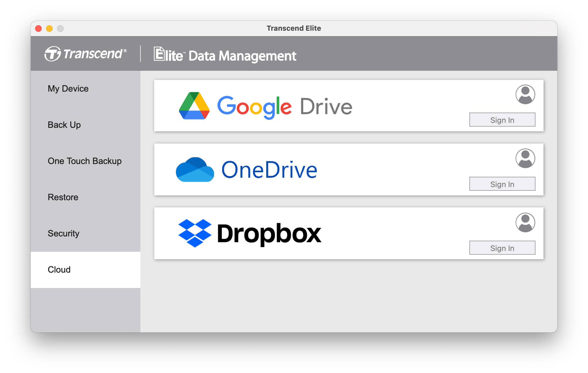
Task: Open the Security section
Action: 86,233
